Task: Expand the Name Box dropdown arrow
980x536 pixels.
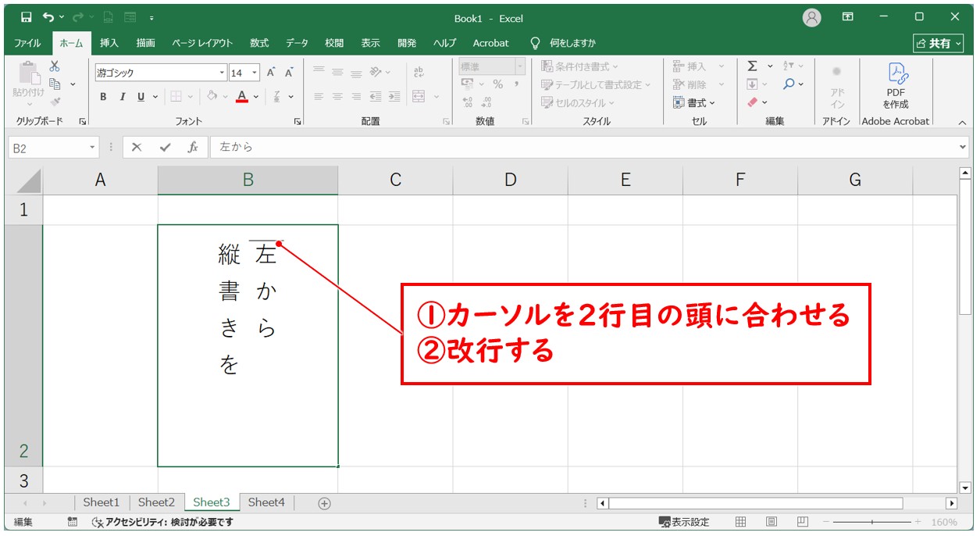Action: coord(93,147)
